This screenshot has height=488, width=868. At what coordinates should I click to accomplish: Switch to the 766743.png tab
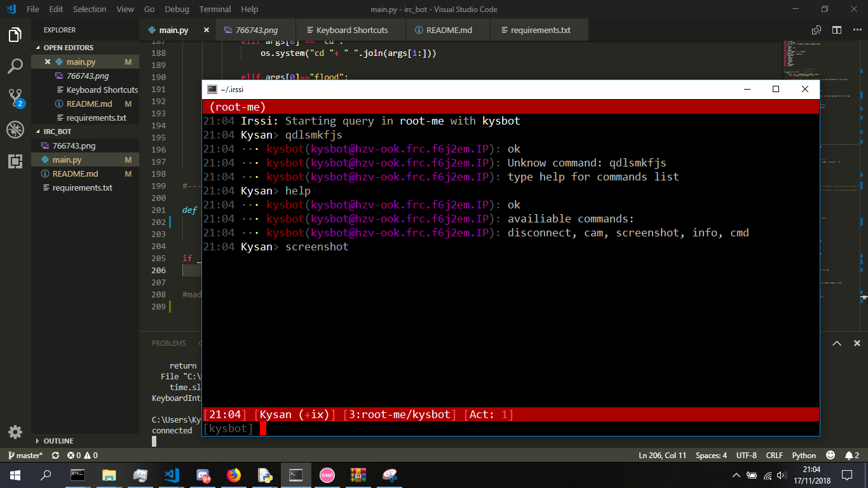[x=256, y=30]
